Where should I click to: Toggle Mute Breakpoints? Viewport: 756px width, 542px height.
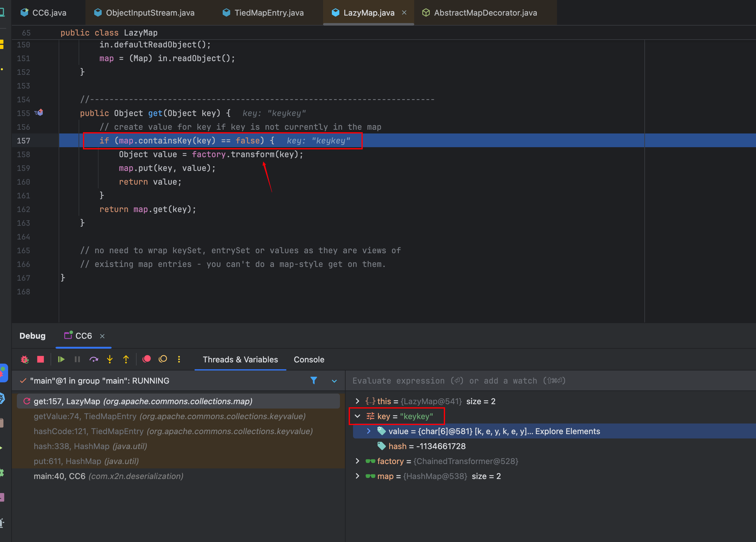point(163,359)
